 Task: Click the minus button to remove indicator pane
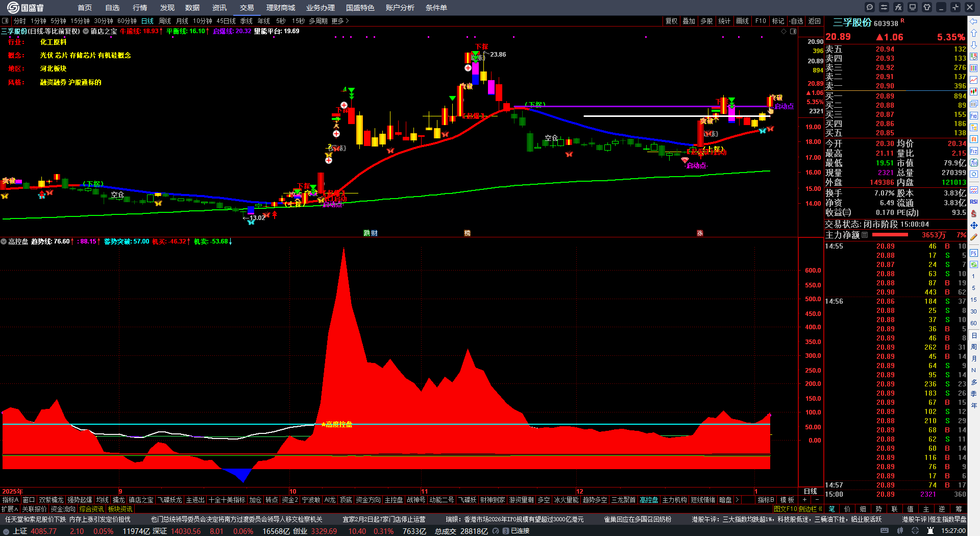tap(817, 500)
